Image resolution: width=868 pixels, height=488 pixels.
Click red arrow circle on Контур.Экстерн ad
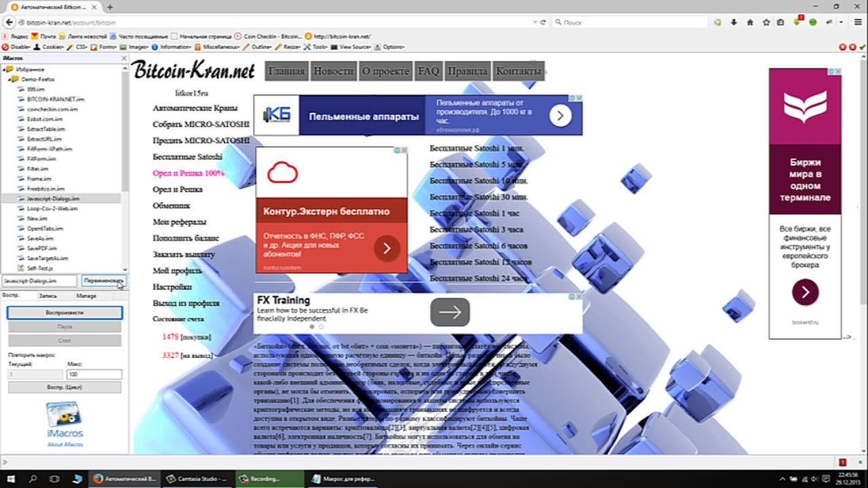[387, 248]
